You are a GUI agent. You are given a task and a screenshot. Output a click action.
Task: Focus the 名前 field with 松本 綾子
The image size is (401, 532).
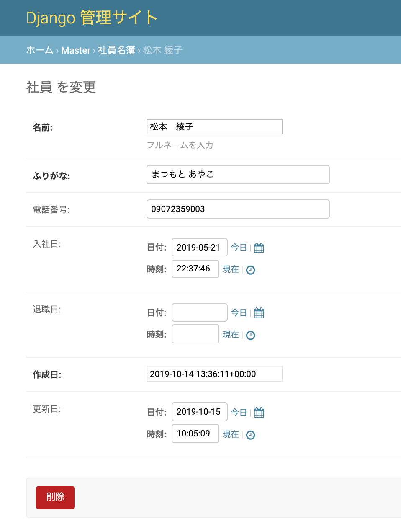pyautogui.click(x=215, y=127)
